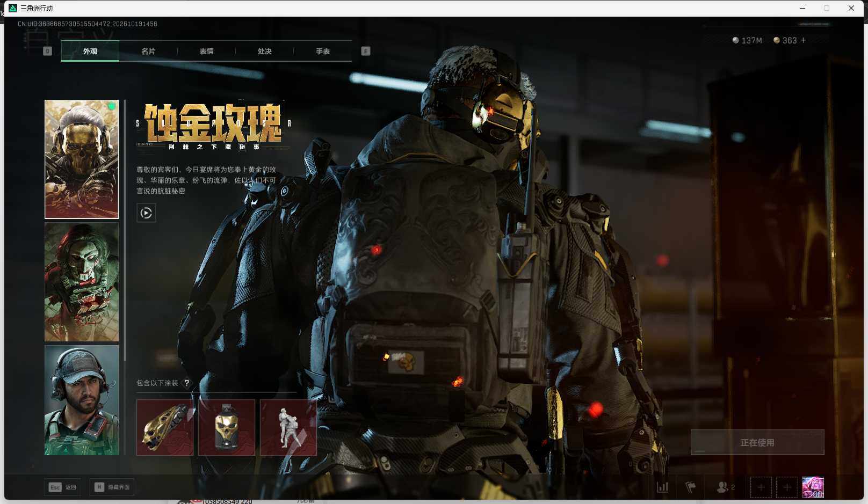Click the Q previous-tab key icon
This screenshot has height=504, width=868.
47,51
